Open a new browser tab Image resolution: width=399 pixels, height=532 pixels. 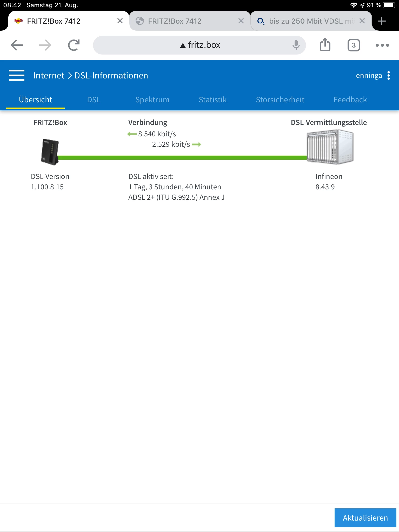point(382,21)
